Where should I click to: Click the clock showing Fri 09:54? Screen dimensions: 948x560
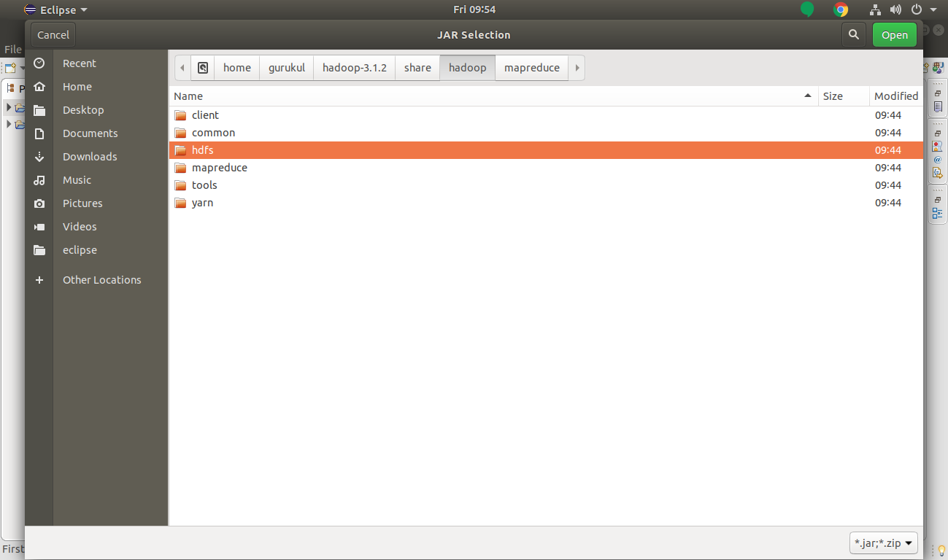point(474,9)
